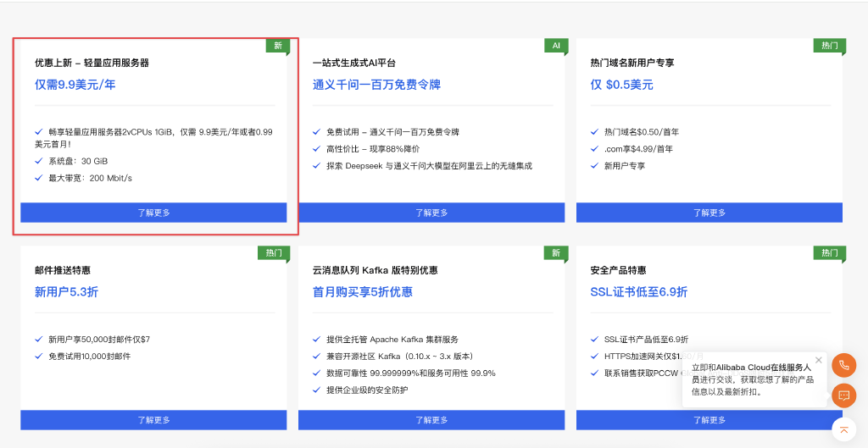Click 了解更多 under Kafka 版特别优惠 card
This screenshot has height=448, width=868.
pos(431,420)
